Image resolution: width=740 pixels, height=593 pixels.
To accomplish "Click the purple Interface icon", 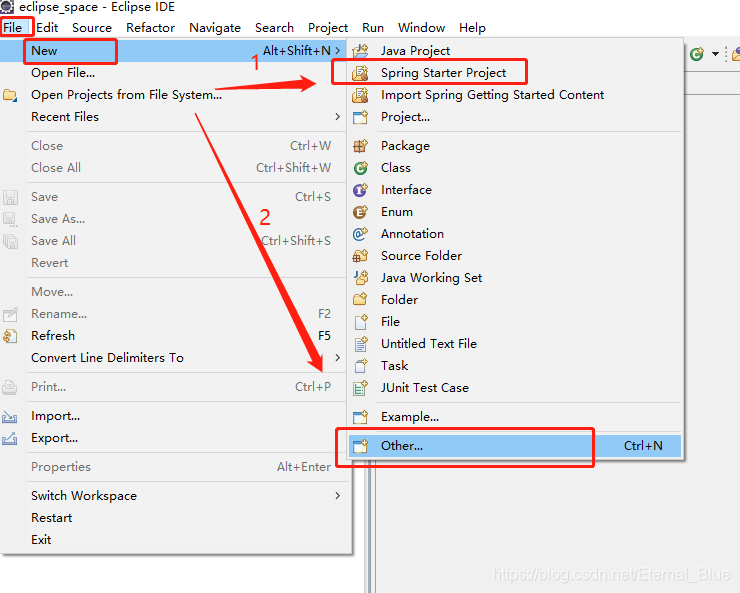I will (361, 190).
